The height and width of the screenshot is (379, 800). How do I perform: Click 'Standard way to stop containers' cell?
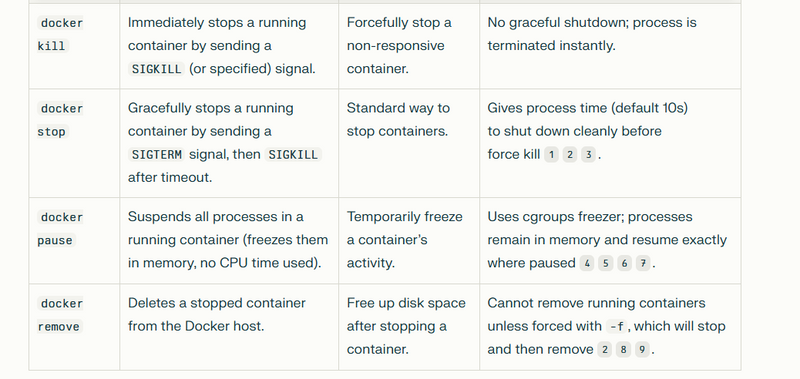(x=409, y=143)
